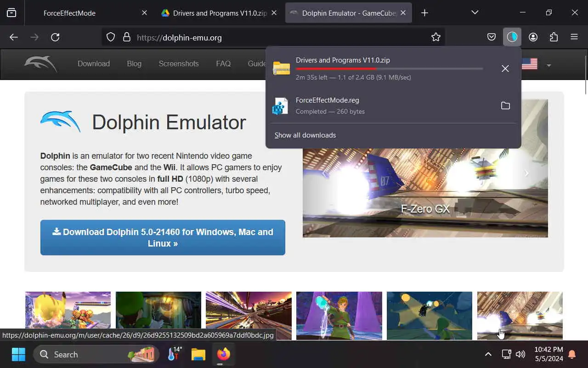Open the Firefox account icon

point(533,37)
